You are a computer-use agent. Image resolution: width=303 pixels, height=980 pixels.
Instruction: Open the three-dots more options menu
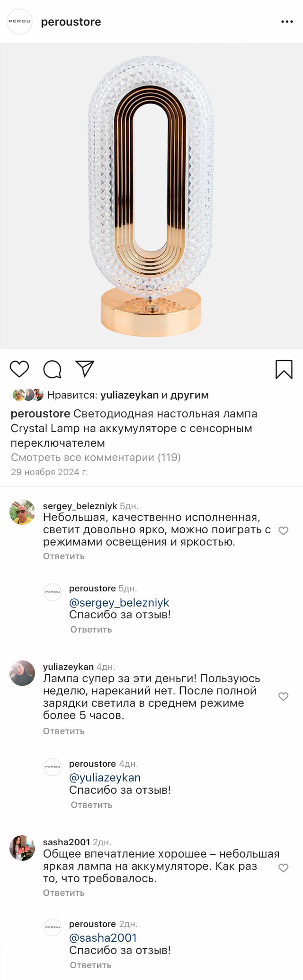(x=287, y=22)
